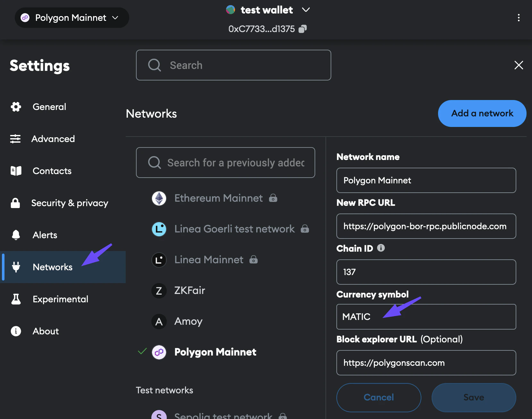This screenshot has height=419, width=532.
Task: Select the General settings gear icon
Action: click(x=16, y=107)
